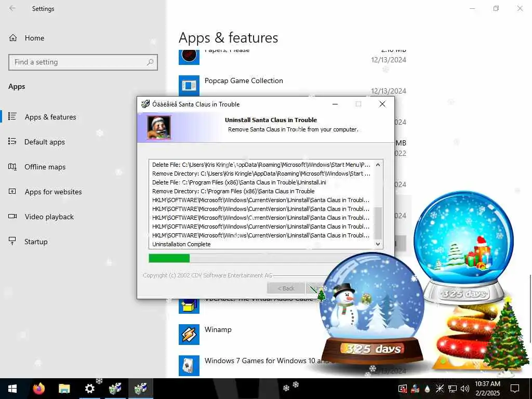Open the network tray icon

click(x=453, y=389)
